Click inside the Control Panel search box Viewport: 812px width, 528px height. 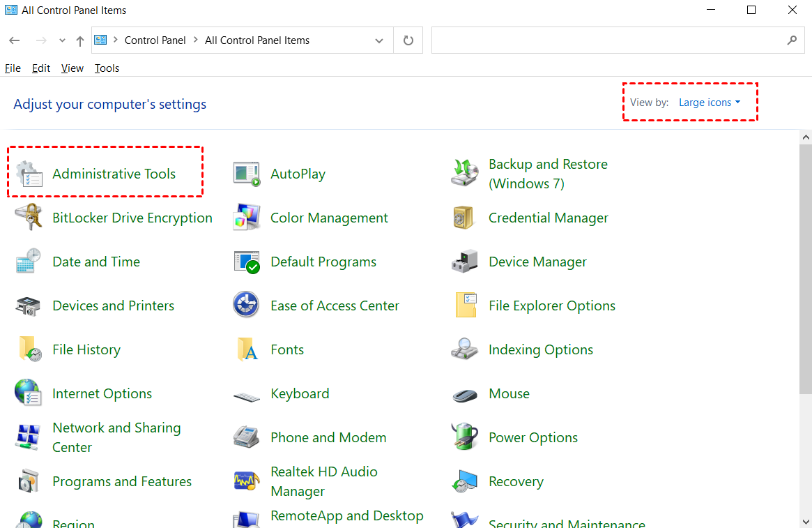pyautogui.click(x=606, y=40)
